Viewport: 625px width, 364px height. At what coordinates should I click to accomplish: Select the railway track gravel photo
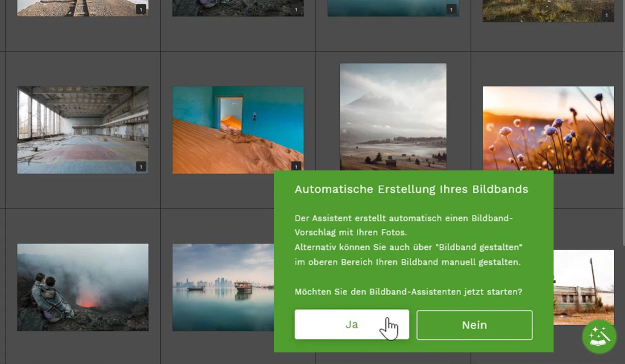point(83,8)
